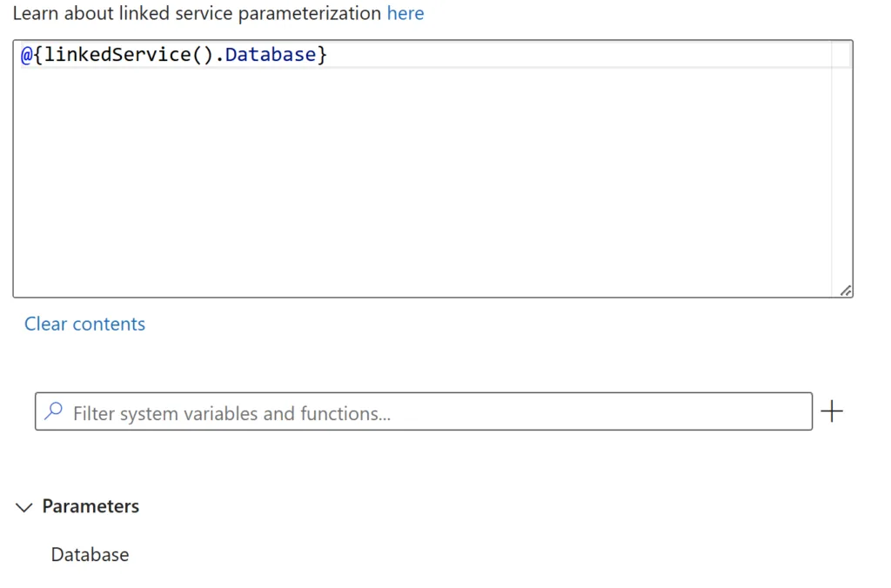Click the @ symbol starting the expression

tap(27, 55)
